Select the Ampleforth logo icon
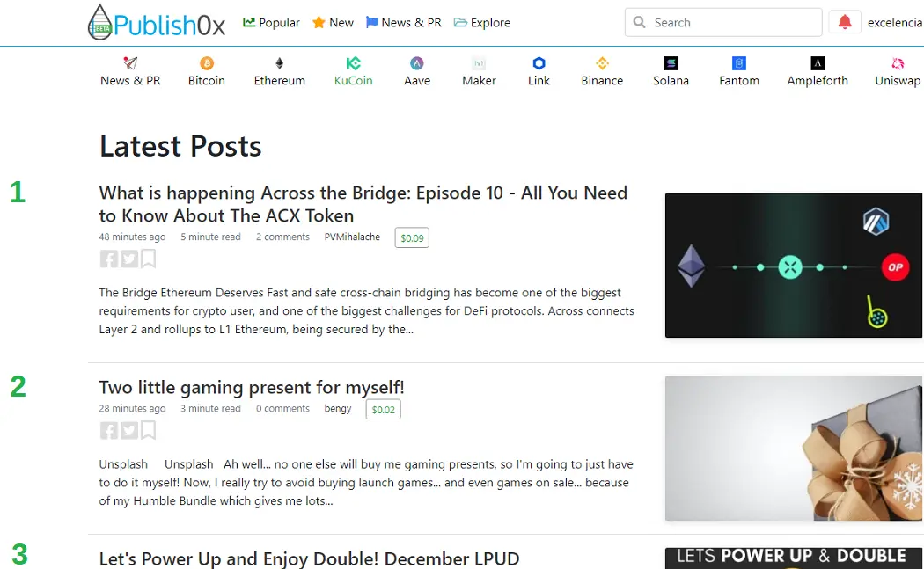Screen dimensions: 924x569 pyautogui.click(x=818, y=63)
